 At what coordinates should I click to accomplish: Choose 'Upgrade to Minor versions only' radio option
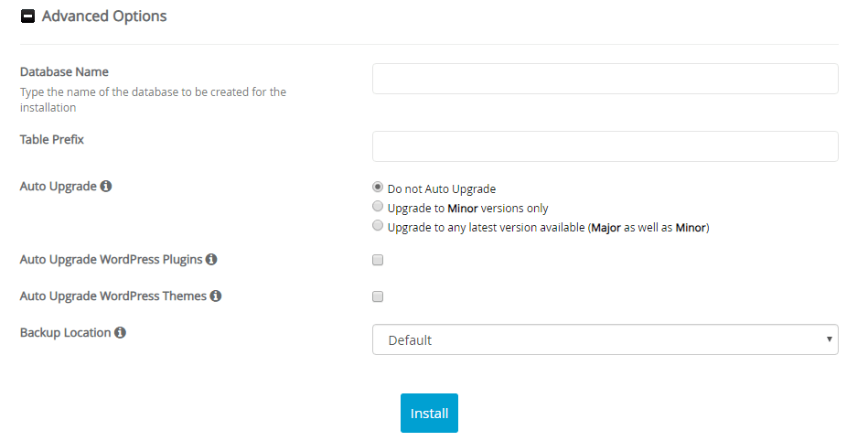(378, 207)
